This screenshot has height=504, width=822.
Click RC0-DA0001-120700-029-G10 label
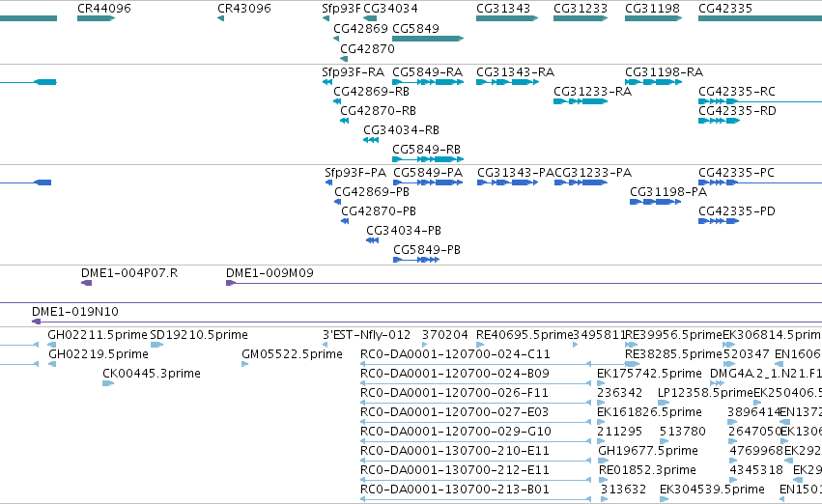tap(456, 432)
